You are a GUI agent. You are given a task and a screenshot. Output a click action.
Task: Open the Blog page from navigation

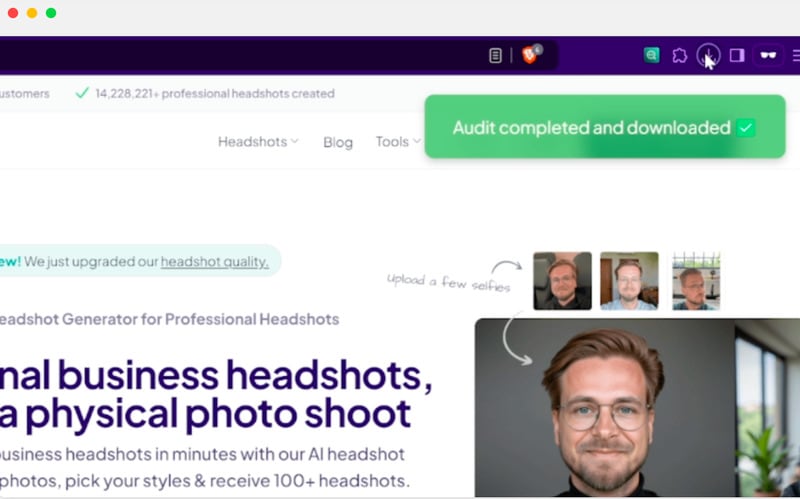(x=338, y=142)
